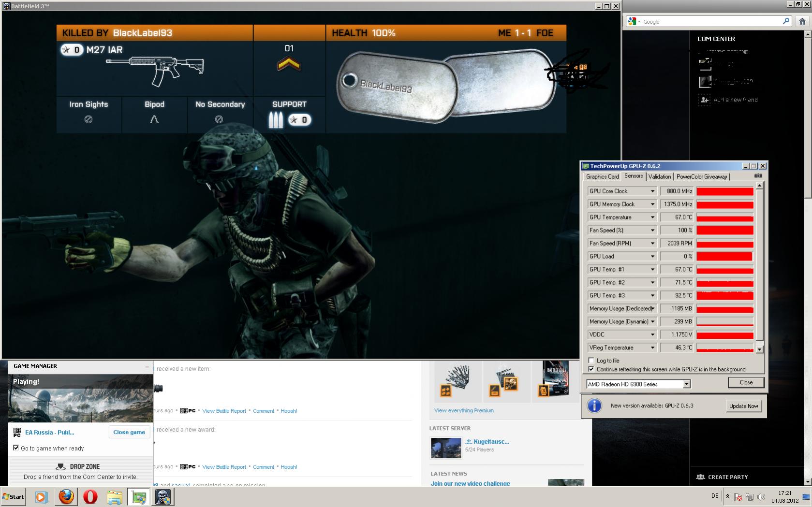
Task: Click the GPU Load graph bar
Action: [x=724, y=257]
